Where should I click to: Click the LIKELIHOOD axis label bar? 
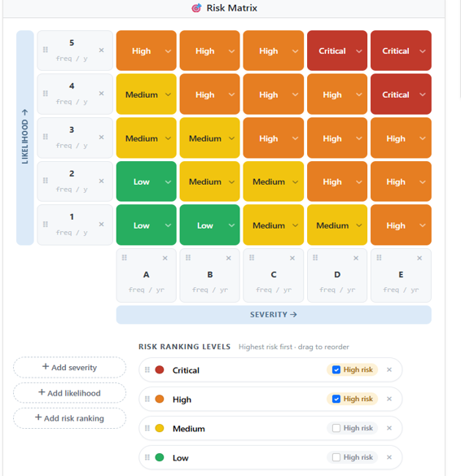click(25, 138)
